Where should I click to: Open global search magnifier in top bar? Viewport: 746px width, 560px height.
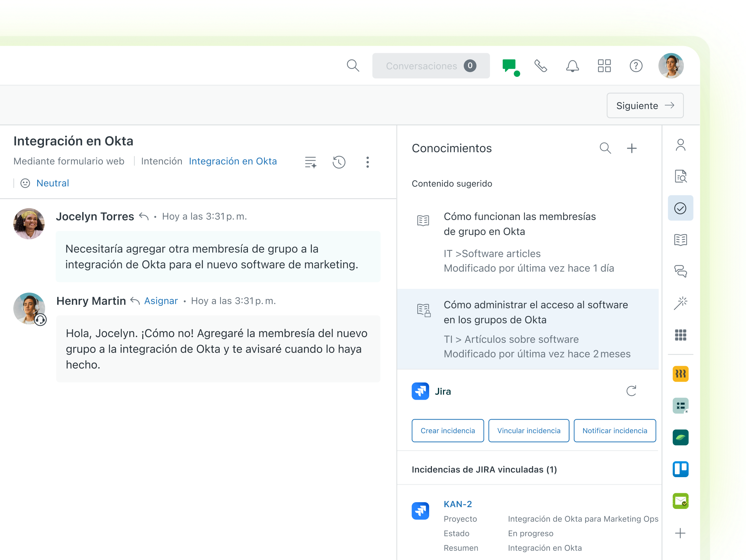(353, 66)
